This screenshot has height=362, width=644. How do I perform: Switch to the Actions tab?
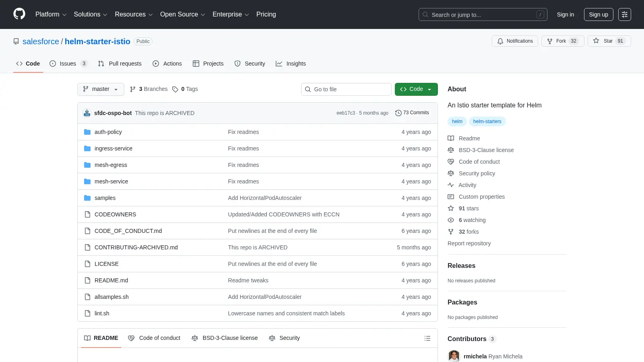point(167,64)
